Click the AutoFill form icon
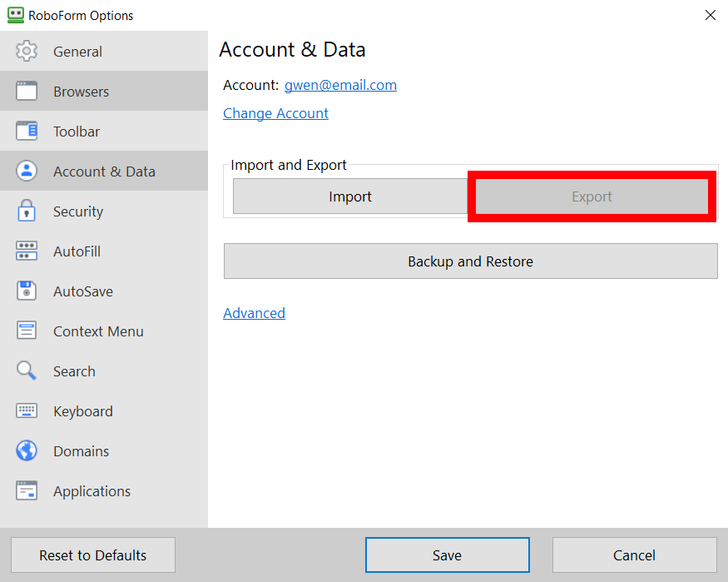 point(27,251)
